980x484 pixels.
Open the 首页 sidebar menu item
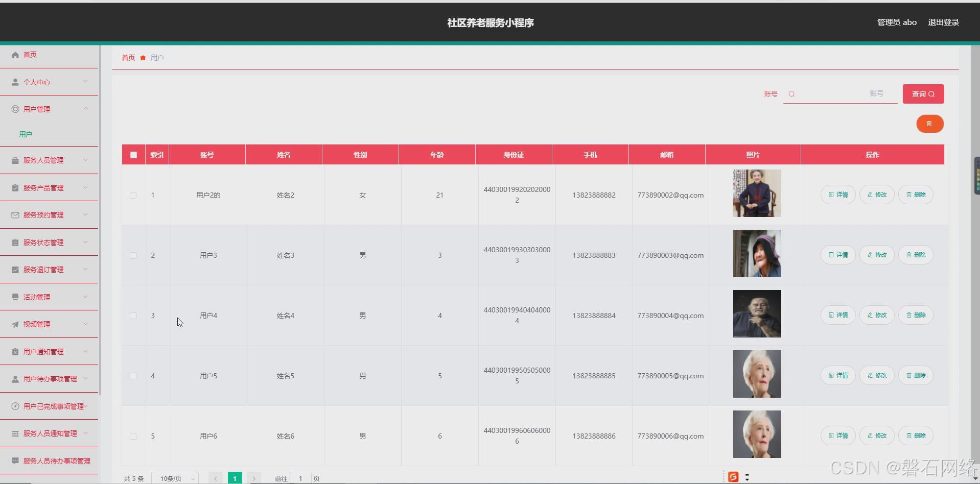coord(49,55)
